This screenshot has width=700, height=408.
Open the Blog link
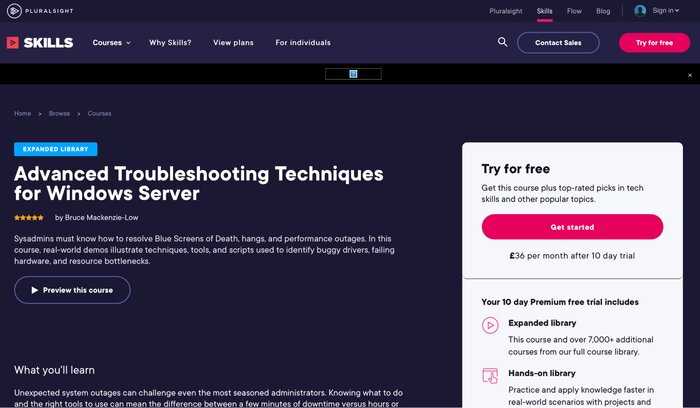pos(603,11)
